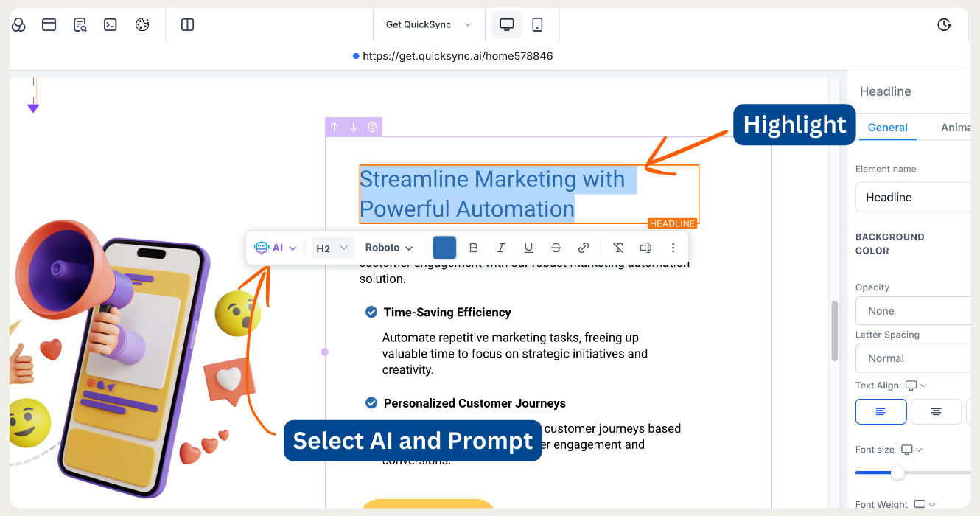Open the Letter Spacing Normal dropdown
The height and width of the screenshot is (516, 980).
click(913, 358)
